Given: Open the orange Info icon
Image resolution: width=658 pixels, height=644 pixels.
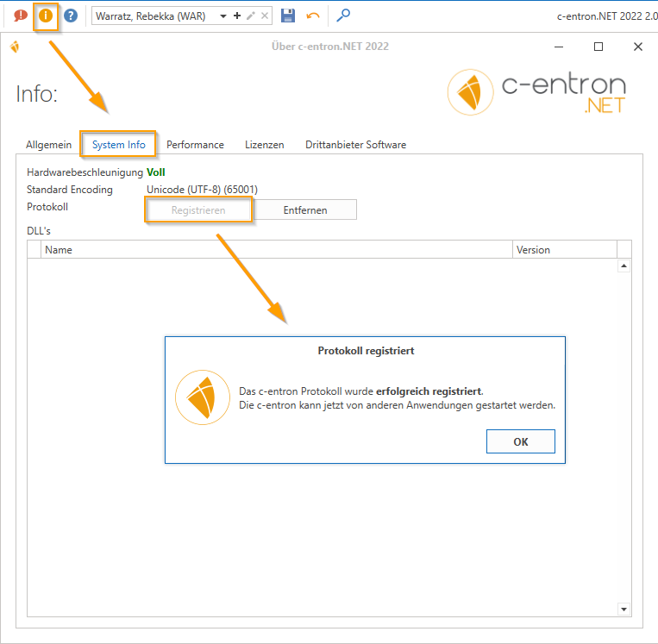Looking at the screenshot, I should point(47,16).
